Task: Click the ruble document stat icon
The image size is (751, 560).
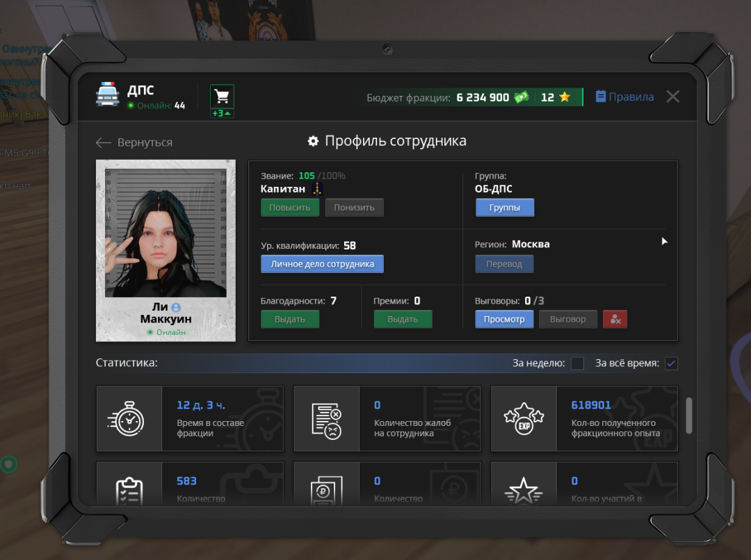Action: tap(327, 491)
